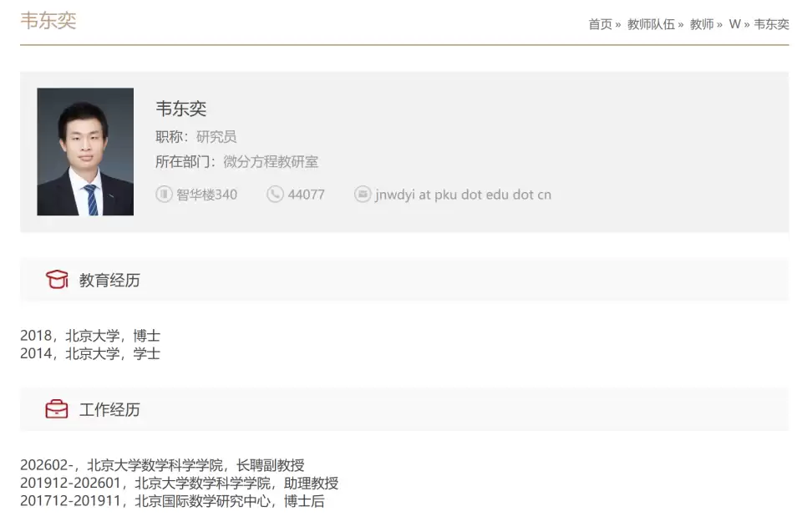Click the envelope icon before the email address

point(363,194)
